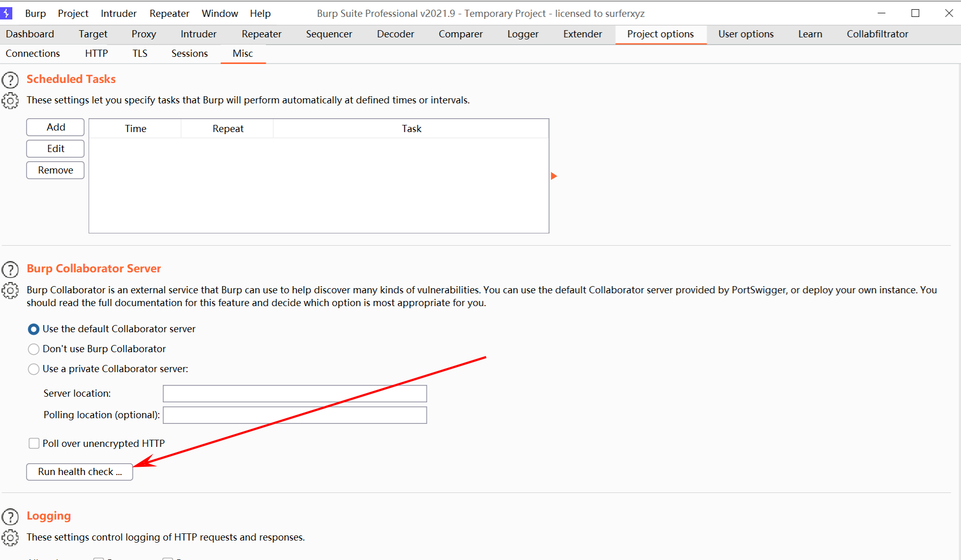Switch to the Target tab
961x560 pixels.
pos(93,34)
